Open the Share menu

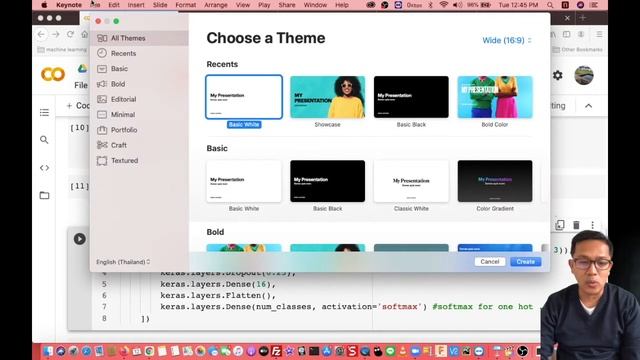tap(287, 5)
